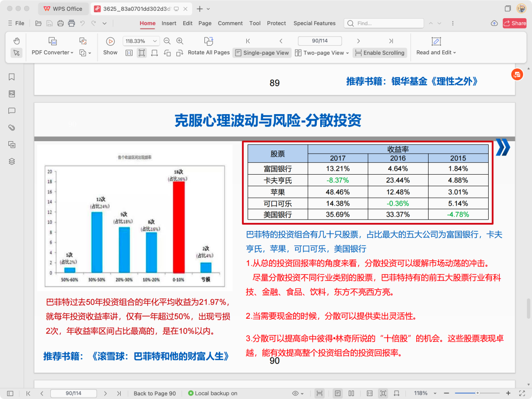Image resolution: width=532 pixels, height=399 pixels.
Task: Start slideshow with the Show play icon
Action: tap(110, 41)
